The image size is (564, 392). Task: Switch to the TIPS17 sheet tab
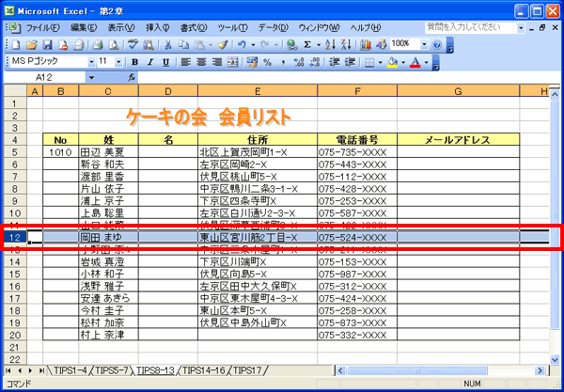point(247,370)
